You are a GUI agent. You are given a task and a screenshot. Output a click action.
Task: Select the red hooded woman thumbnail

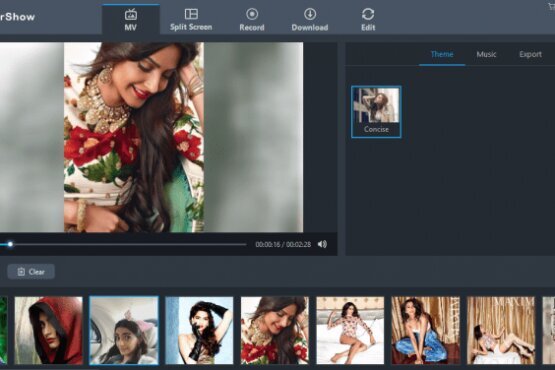coord(48,330)
